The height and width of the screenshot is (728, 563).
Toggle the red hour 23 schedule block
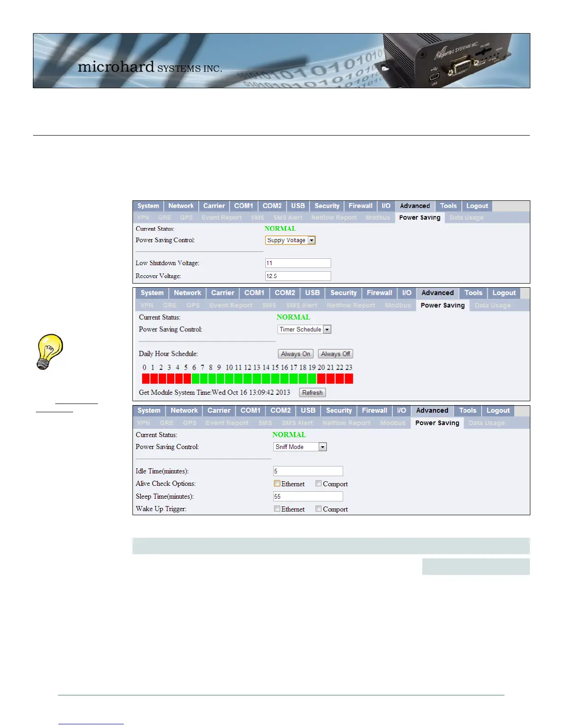[349, 379]
